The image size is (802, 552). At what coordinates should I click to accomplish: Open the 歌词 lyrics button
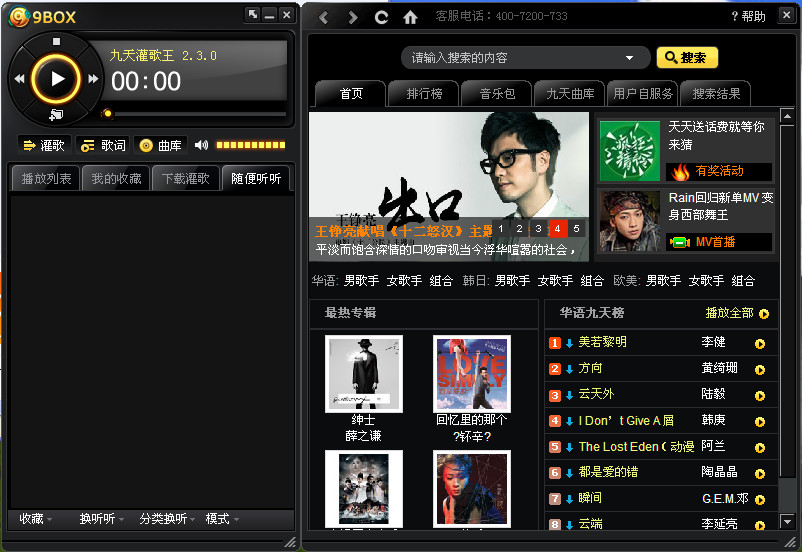point(103,145)
